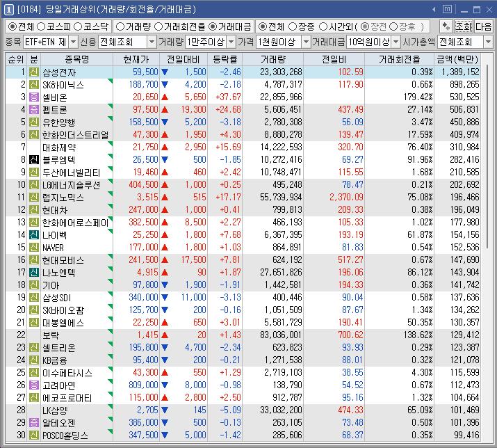The width and height of the screenshot is (497, 448).
Task: Select the 대봉엘에스 stock name
Action: point(63,323)
